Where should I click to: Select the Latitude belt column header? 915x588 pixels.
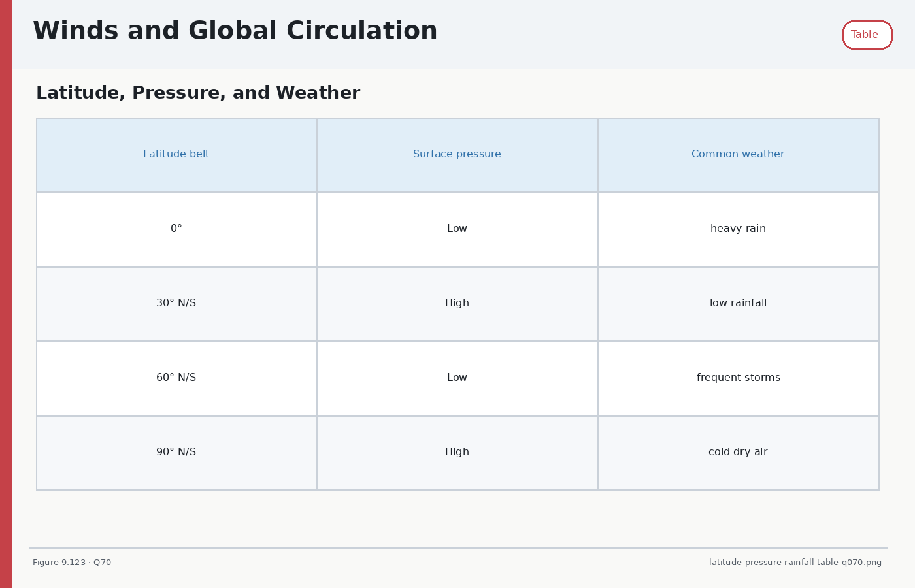tap(176, 155)
